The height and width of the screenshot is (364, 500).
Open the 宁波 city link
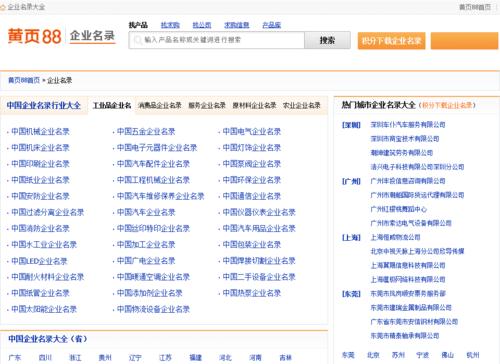point(423,355)
